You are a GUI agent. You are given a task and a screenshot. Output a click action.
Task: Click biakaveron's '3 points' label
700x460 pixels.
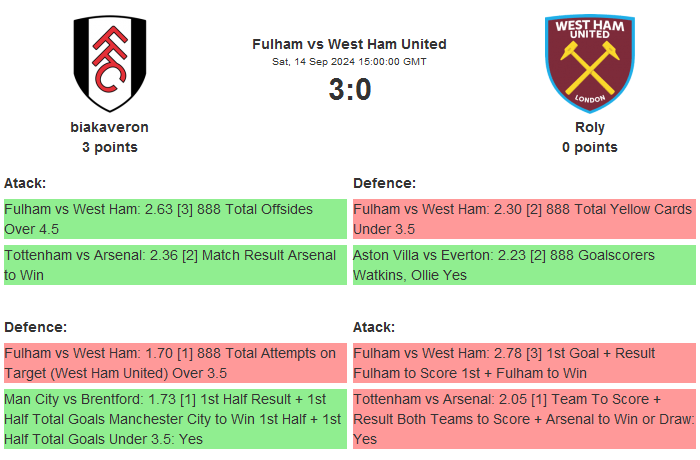pos(109,147)
